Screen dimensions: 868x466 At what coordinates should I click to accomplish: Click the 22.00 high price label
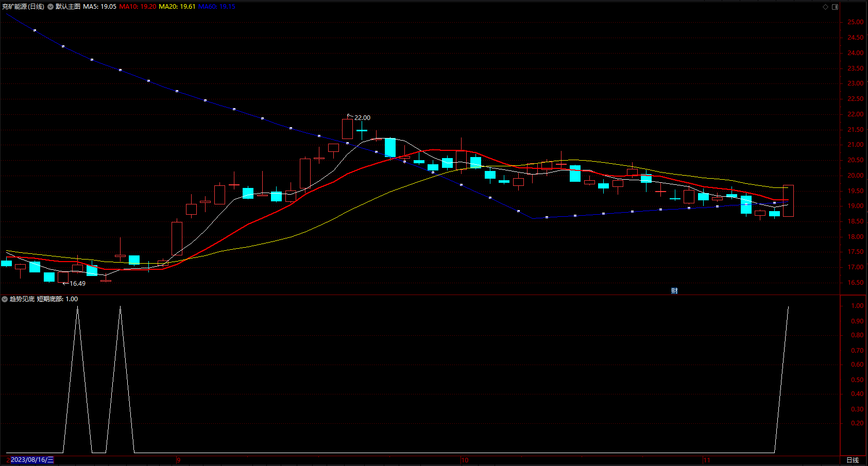(x=362, y=118)
